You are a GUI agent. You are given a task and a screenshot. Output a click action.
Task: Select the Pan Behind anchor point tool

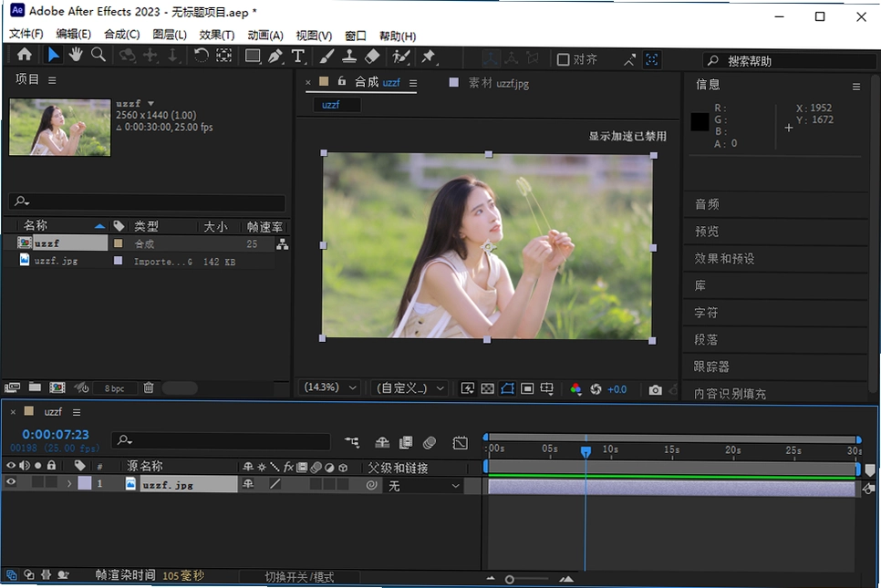click(x=224, y=56)
